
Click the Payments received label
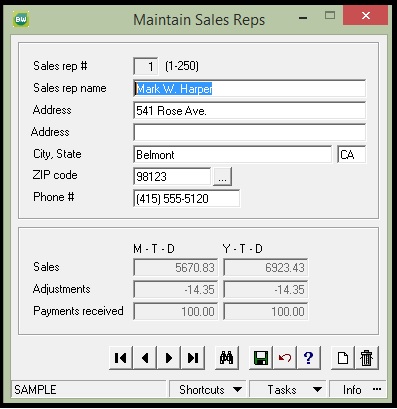click(78, 311)
